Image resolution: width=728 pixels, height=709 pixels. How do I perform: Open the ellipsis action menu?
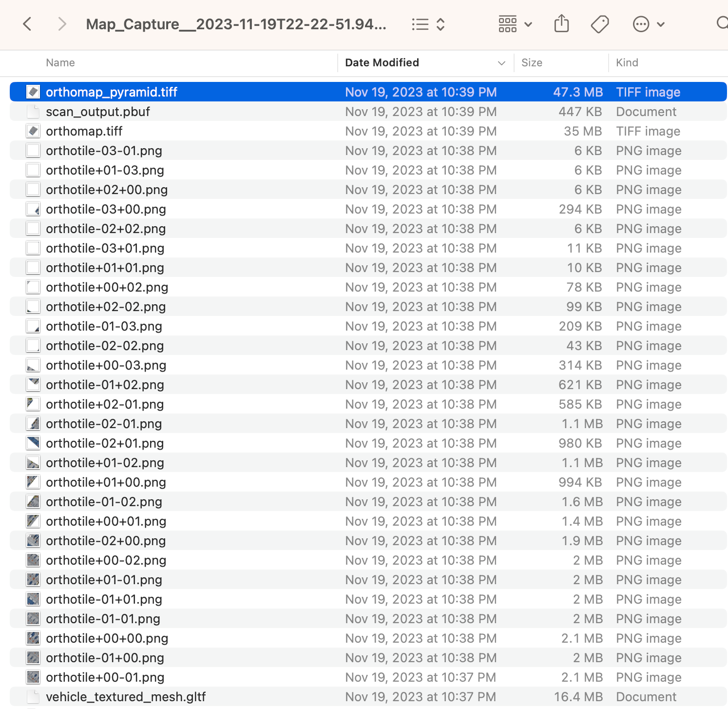tap(648, 24)
